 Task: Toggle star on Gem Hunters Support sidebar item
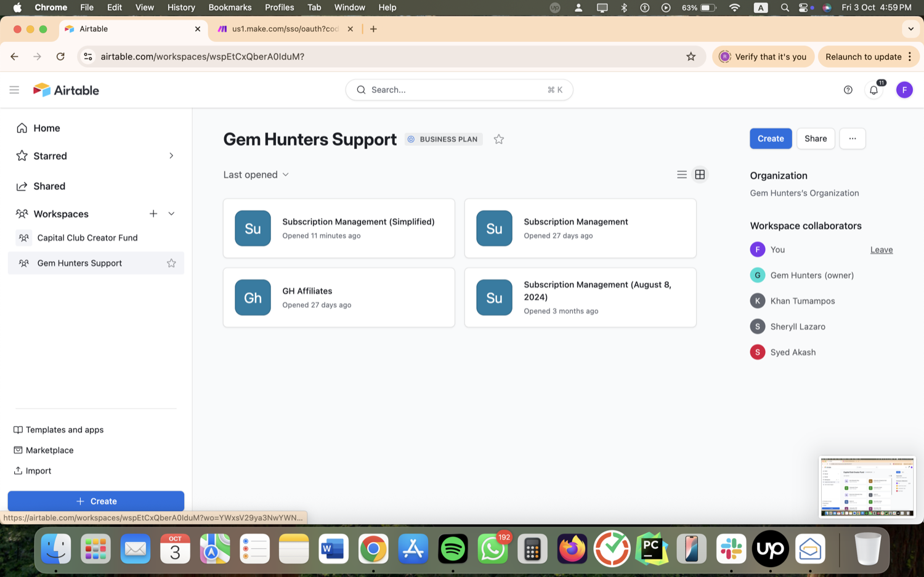171,263
